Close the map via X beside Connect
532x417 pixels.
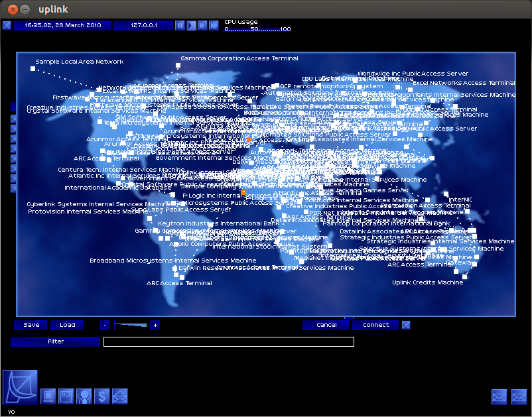coord(406,325)
